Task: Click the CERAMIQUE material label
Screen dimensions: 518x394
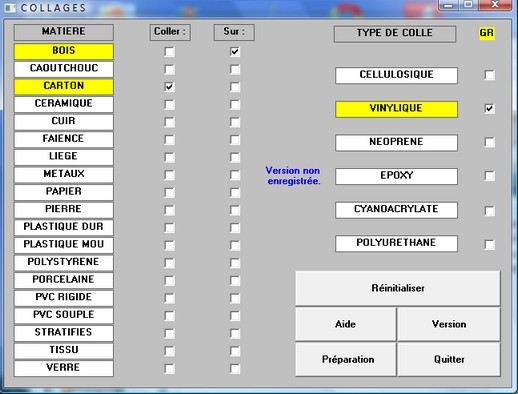Action: [x=64, y=104]
